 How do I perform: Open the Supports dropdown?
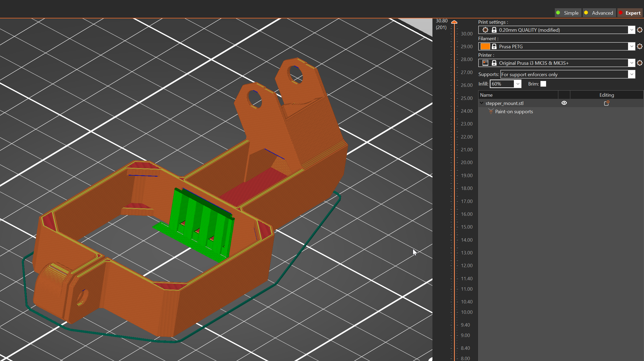[x=631, y=74]
